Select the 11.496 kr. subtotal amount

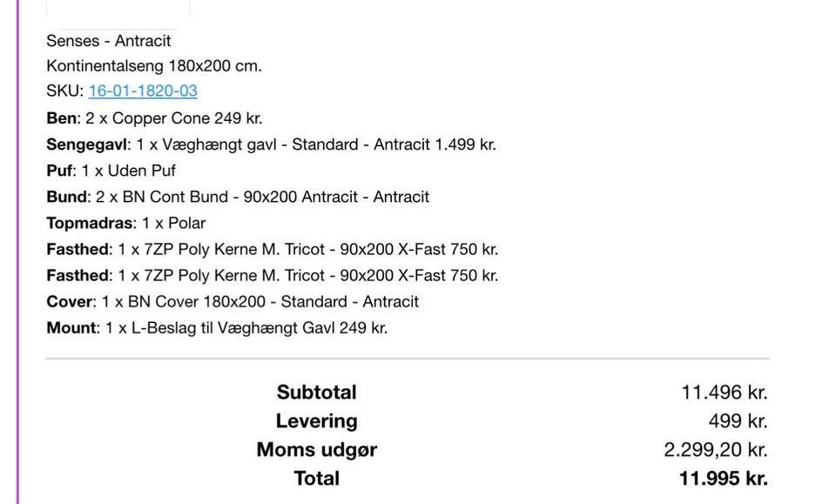[x=724, y=393]
